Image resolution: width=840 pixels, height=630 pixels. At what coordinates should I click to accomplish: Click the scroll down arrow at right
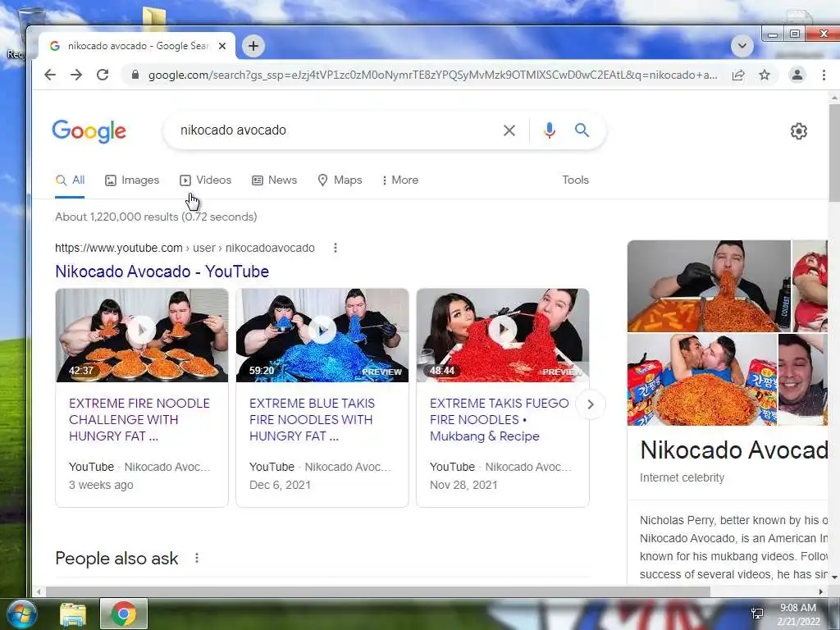pos(834,577)
